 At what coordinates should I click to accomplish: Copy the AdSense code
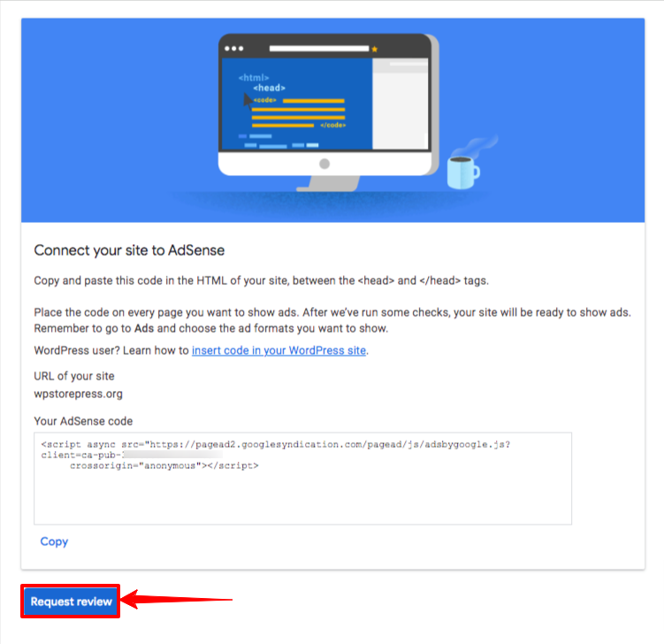tap(54, 541)
